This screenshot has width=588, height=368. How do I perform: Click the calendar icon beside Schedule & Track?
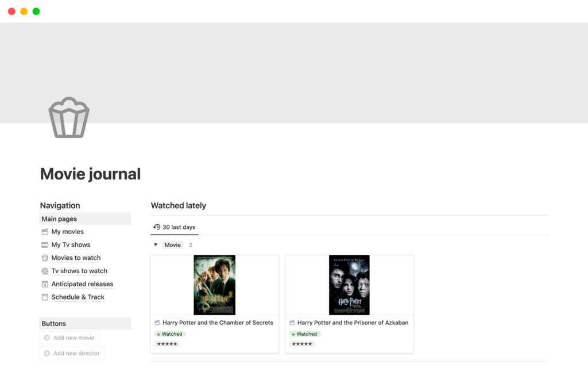[x=45, y=297]
